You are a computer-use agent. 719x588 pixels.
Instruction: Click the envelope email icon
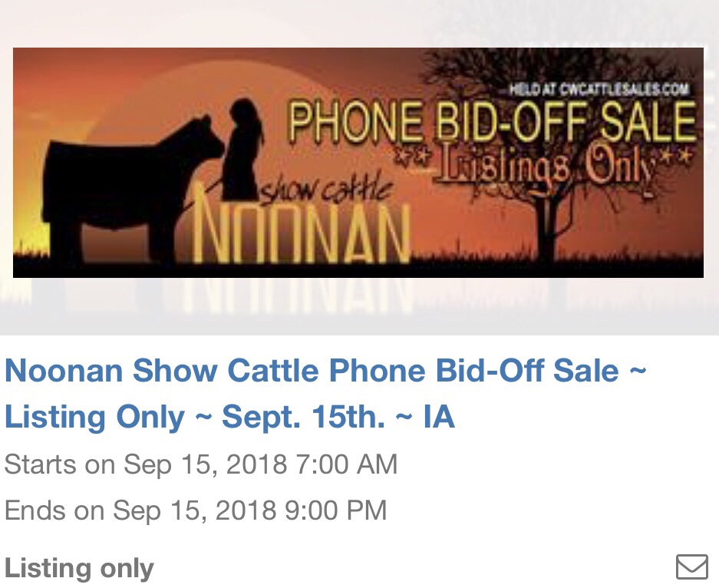click(692, 567)
